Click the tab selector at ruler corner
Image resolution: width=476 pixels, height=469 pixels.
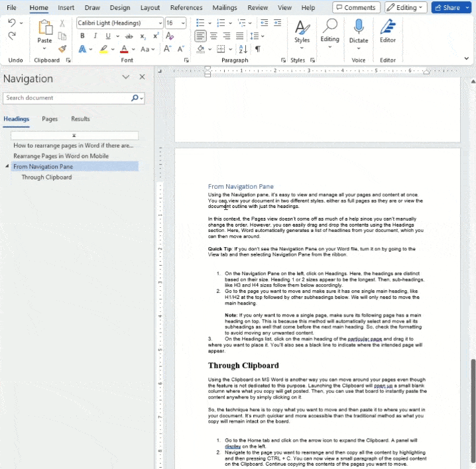pyautogui.click(x=160, y=72)
